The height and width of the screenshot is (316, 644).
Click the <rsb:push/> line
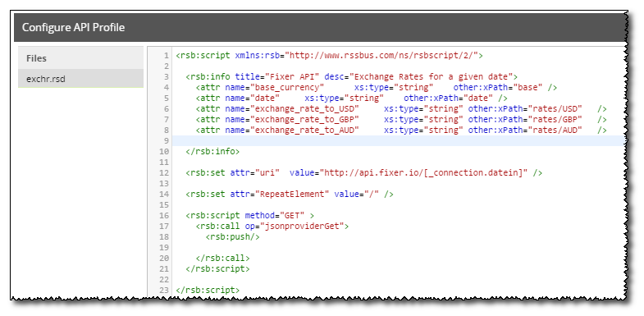click(x=232, y=236)
